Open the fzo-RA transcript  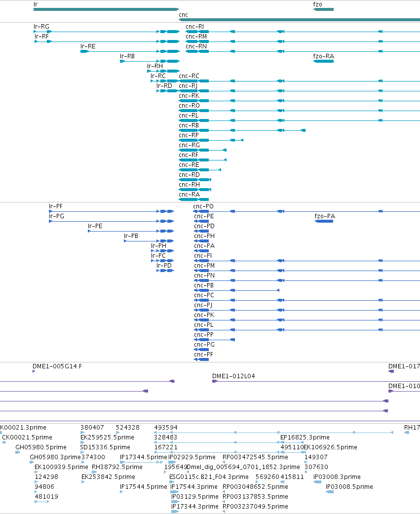coord(323,61)
